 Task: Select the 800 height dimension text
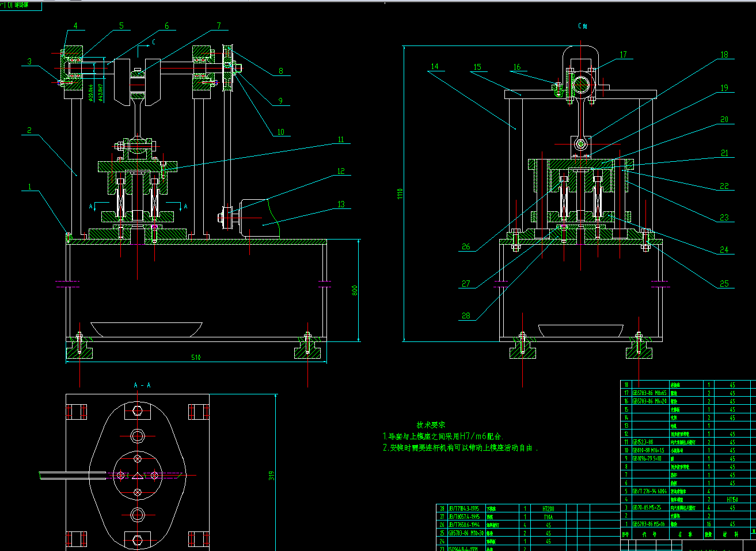click(355, 291)
